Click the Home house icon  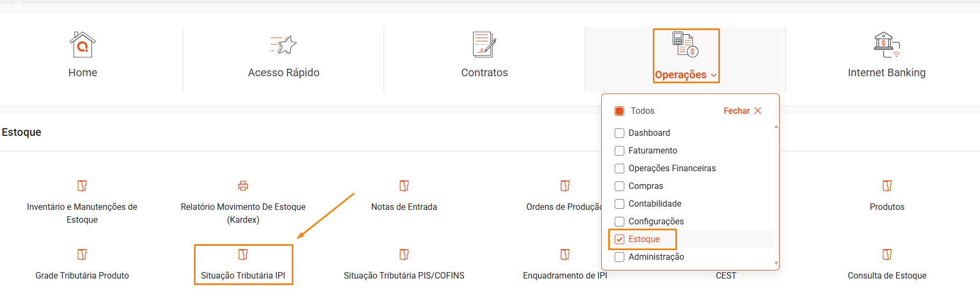click(x=82, y=45)
